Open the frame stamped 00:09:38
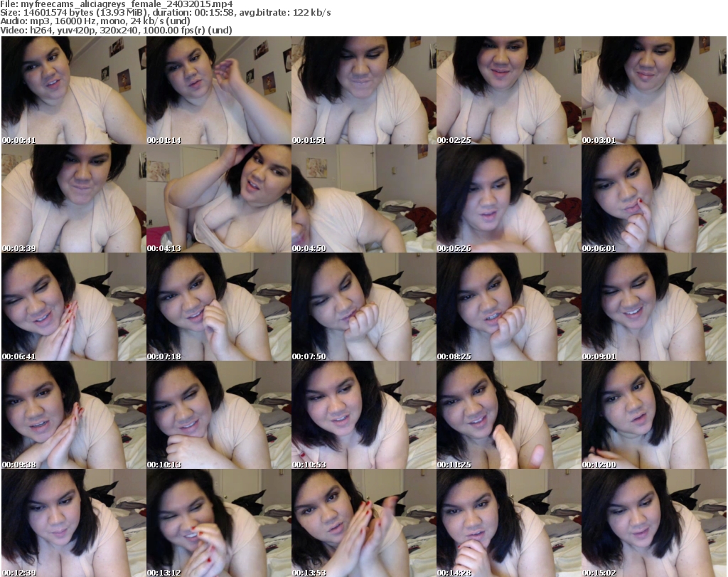Viewport: 728px width, 577px height. click(x=74, y=415)
